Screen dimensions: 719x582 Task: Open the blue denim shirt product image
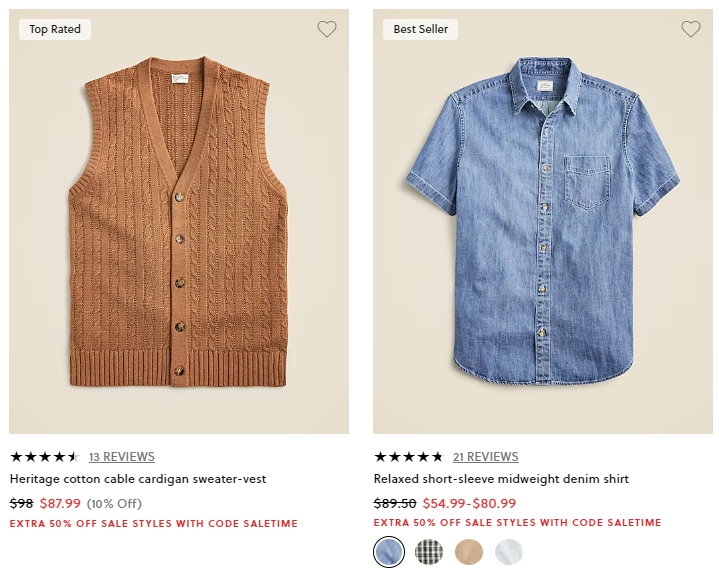pos(543,222)
